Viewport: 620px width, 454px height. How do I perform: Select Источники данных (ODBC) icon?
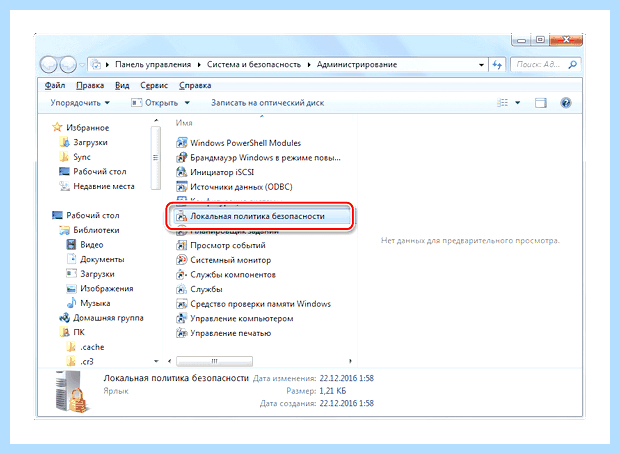coord(181,187)
